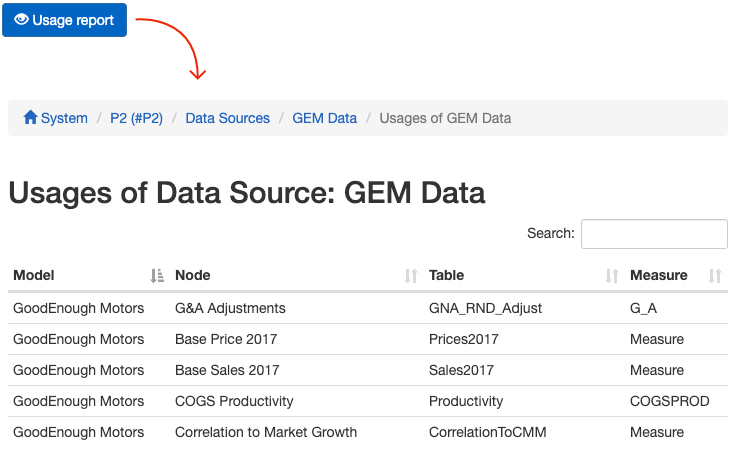This screenshot has height=470, width=737.
Task: Click the Node column sort arrows
Action: click(410, 276)
